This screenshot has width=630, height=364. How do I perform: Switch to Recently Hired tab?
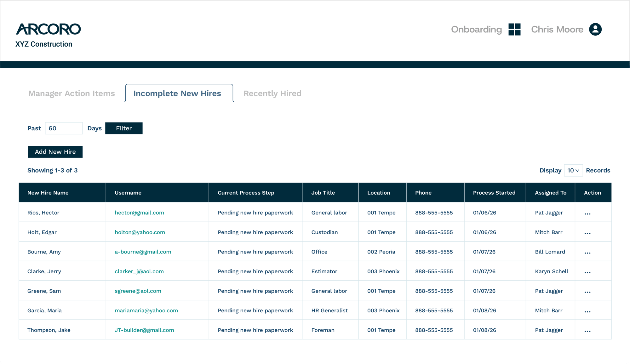[272, 93]
